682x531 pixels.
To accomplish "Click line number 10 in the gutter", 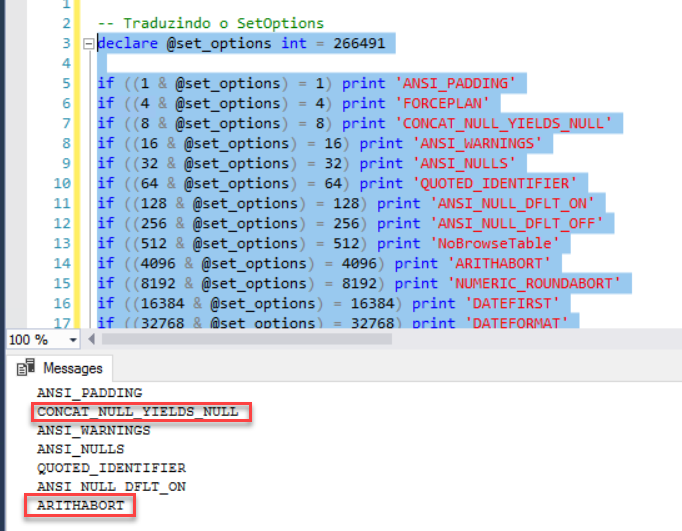I will coord(62,183).
